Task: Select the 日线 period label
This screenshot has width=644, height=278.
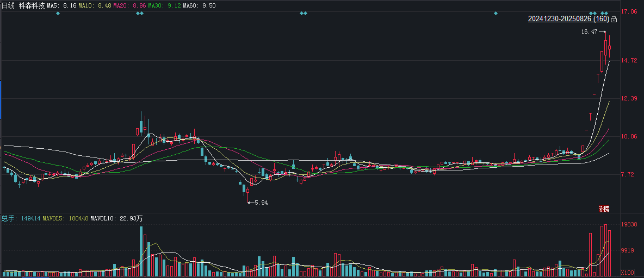Action: pos(8,6)
